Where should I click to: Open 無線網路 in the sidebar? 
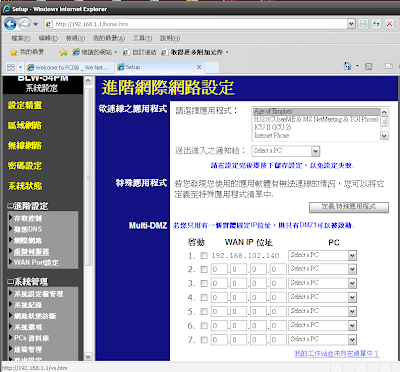click(x=25, y=146)
